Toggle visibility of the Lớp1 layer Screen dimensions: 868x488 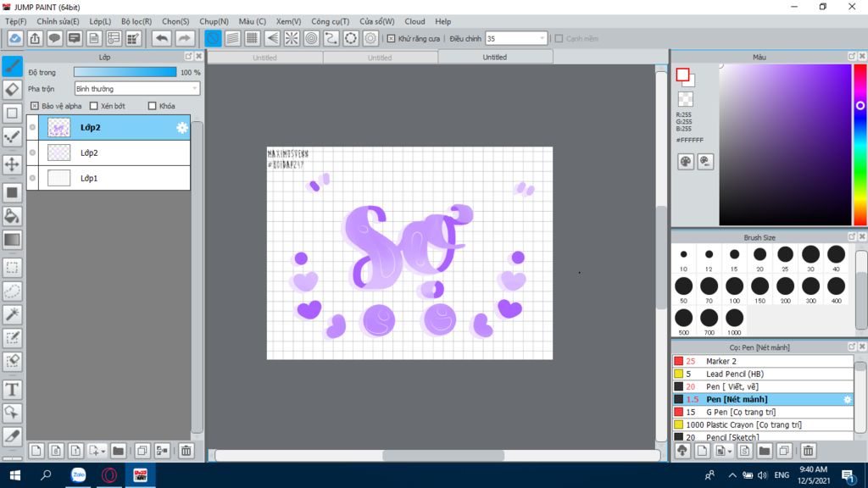(33, 178)
